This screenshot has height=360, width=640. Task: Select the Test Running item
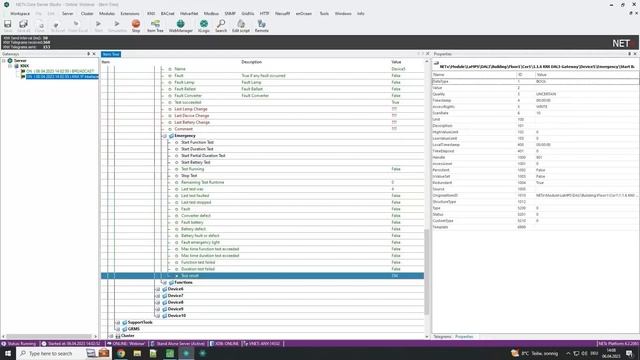pyautogui.click(x=192, y=169)
